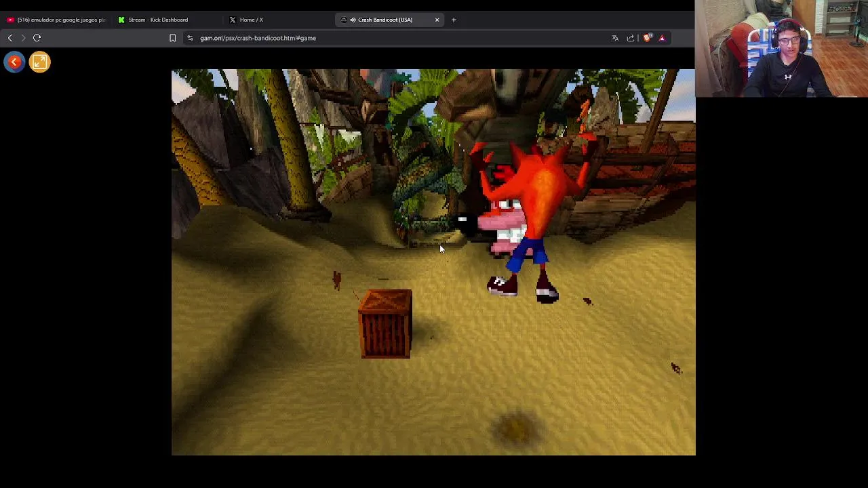Switch to the YouTube emulador pc tab

pos(57,20)
